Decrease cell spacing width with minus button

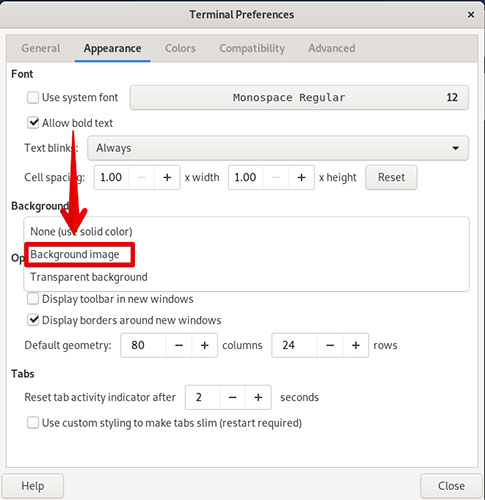pyautogui.click(x=142, y=177)
